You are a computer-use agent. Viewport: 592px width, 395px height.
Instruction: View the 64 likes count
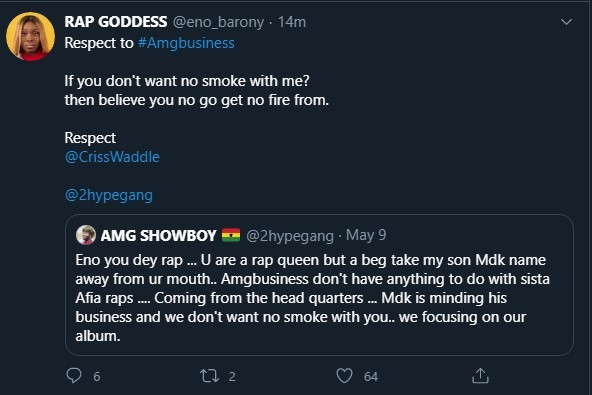point(371,376)
